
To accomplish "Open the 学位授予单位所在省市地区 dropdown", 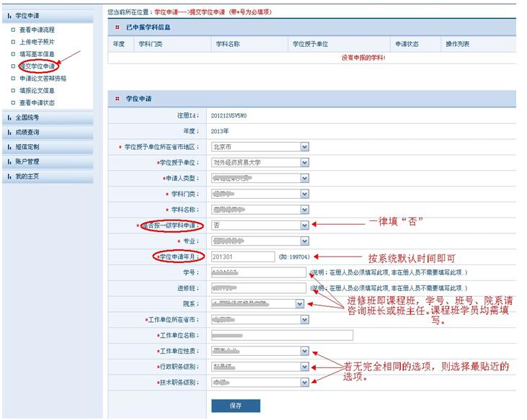I will 260,147.
